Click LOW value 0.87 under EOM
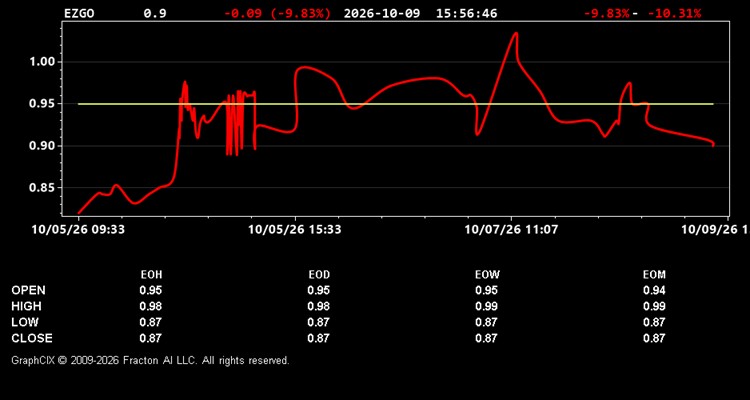 tap(654, 322)
